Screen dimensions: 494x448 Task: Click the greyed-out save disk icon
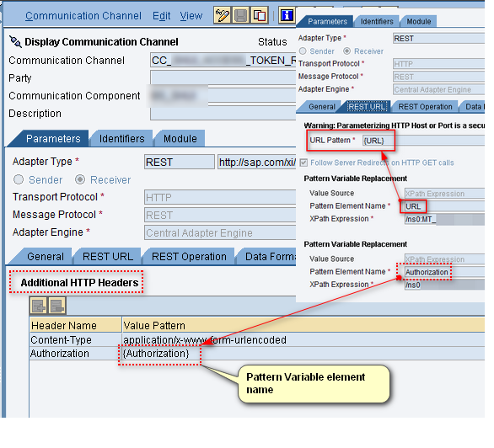pyautogui.click(x=241, y=15)
